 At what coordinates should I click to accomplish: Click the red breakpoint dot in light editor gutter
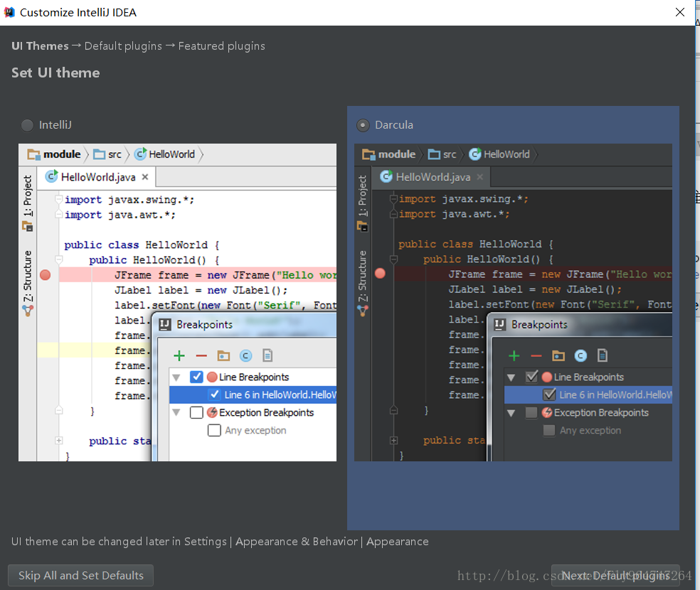tap(45, 274)
